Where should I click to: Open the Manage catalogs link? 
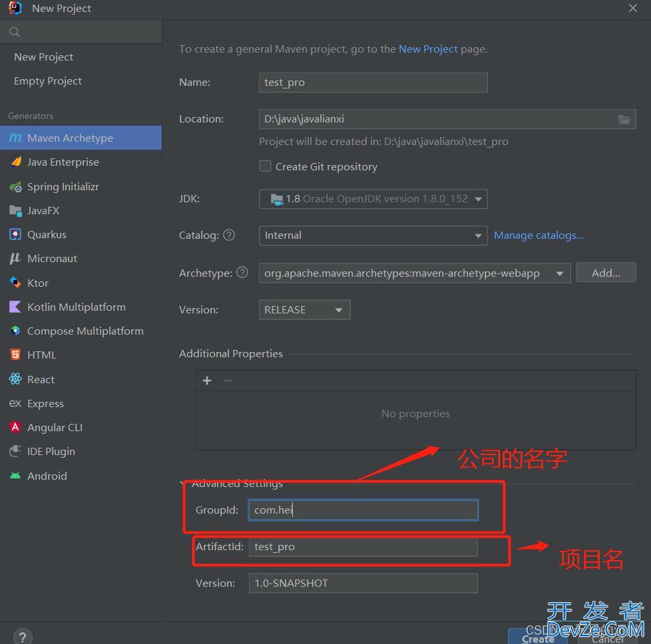coord(539,236)
